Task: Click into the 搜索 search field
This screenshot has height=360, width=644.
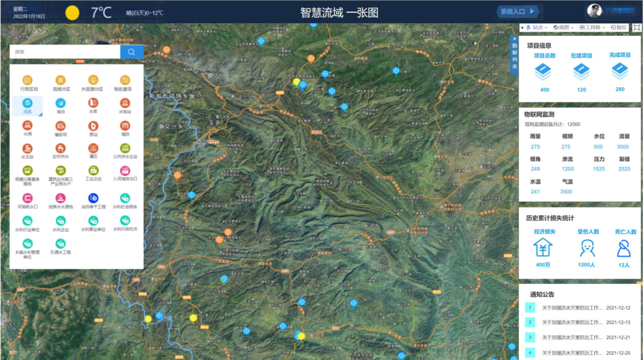Action: (65, 52)
